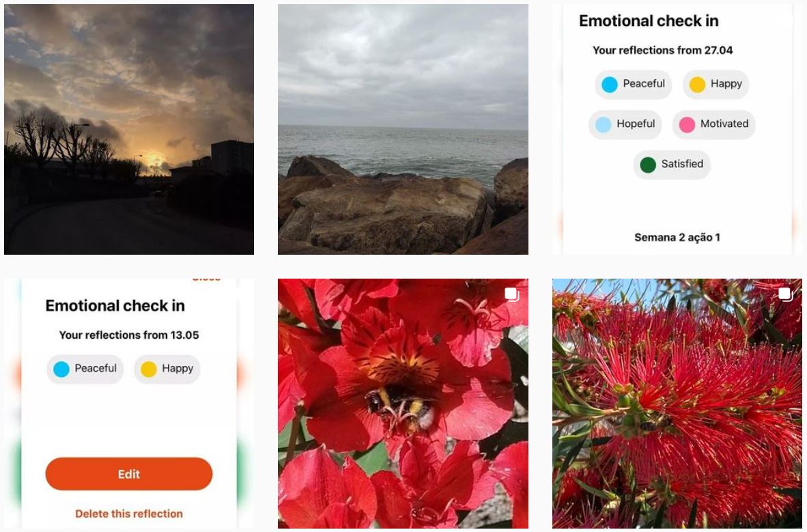The width and height of the screenshot is (807, 532).
Task: Select the Happy chip from 27.04 reflections
Action: (x=716, y=84)
